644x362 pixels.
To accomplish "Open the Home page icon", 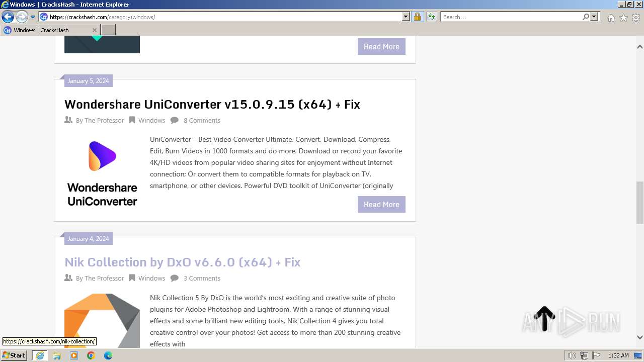I will point(611,18).
